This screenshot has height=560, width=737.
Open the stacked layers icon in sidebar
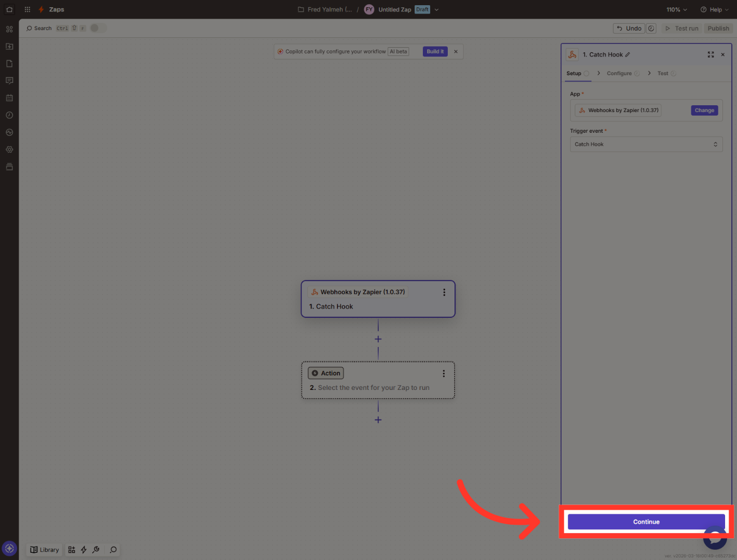point(9,166)
